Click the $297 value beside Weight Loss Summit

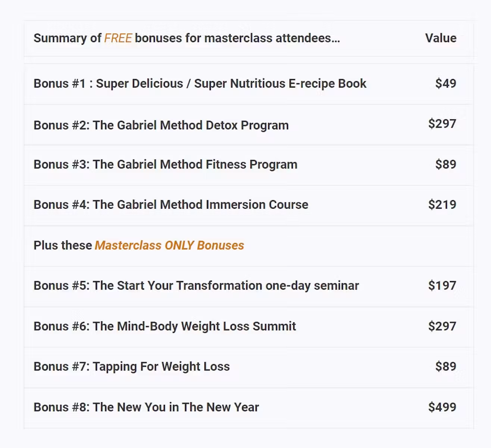[442, 326]
